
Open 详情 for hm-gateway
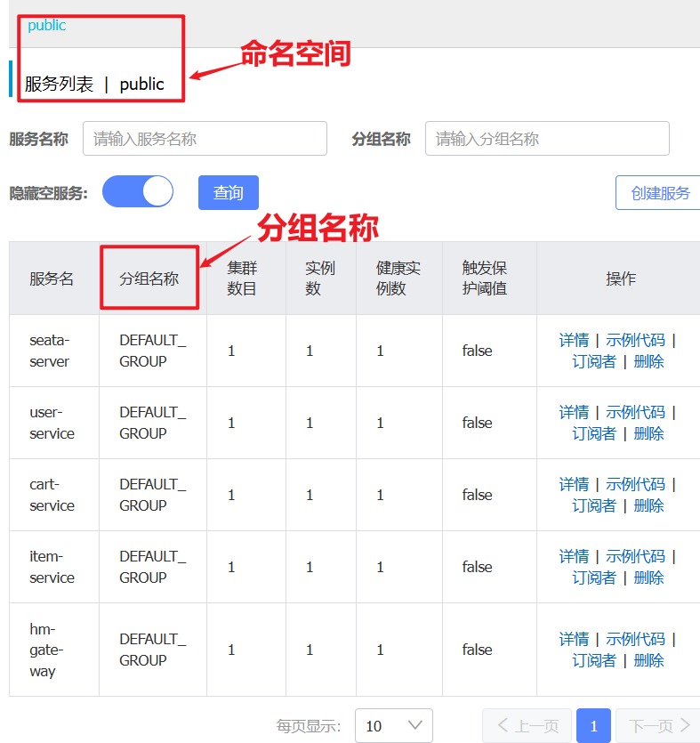[574, 639]
